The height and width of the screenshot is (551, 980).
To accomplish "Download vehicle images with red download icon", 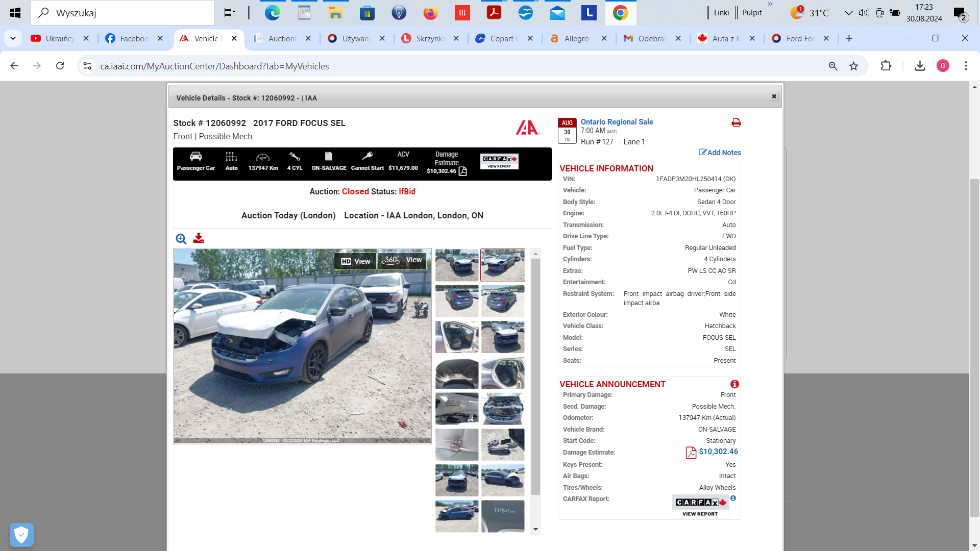I will [x=199, y=238].
